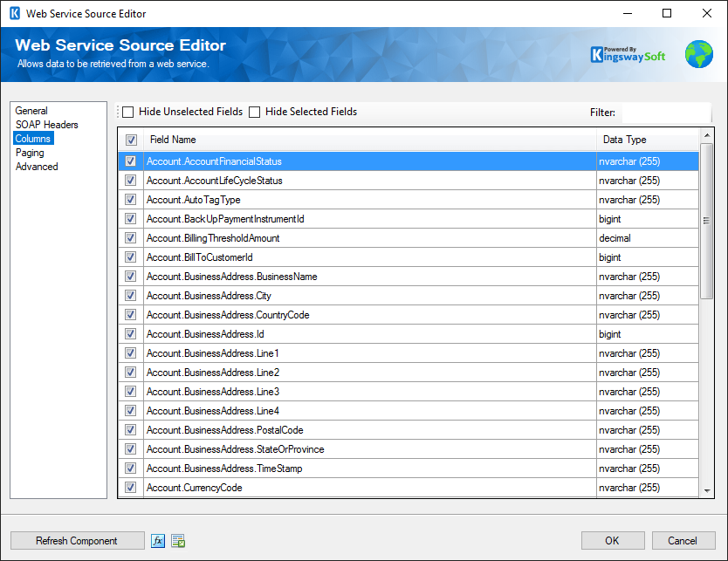Select the Account.BusinessAddress.Line2 field name

[213, 373]
